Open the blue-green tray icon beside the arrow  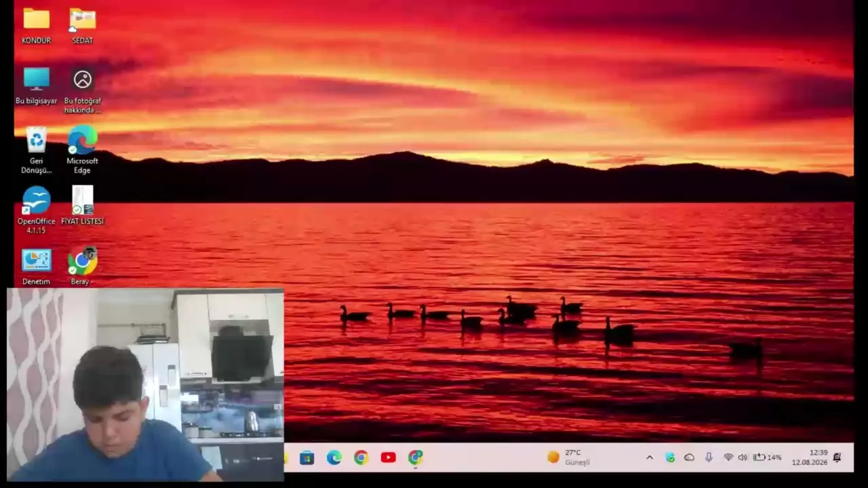[670, 457]
